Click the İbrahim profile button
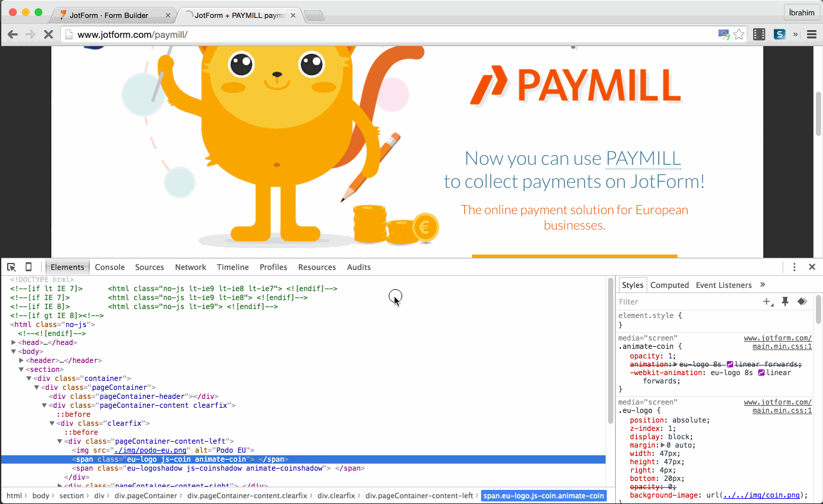The image size is (823, 504). tap(802, 13)
